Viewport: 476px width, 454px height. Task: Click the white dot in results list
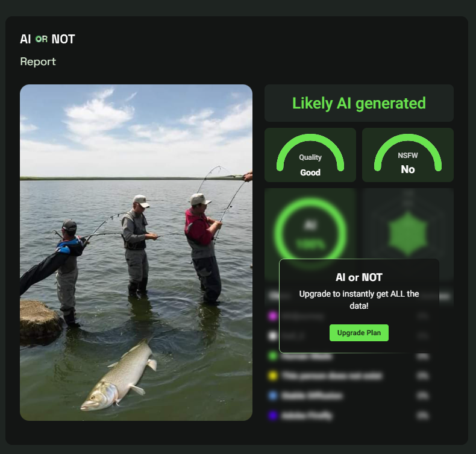(x=272, y=336)
